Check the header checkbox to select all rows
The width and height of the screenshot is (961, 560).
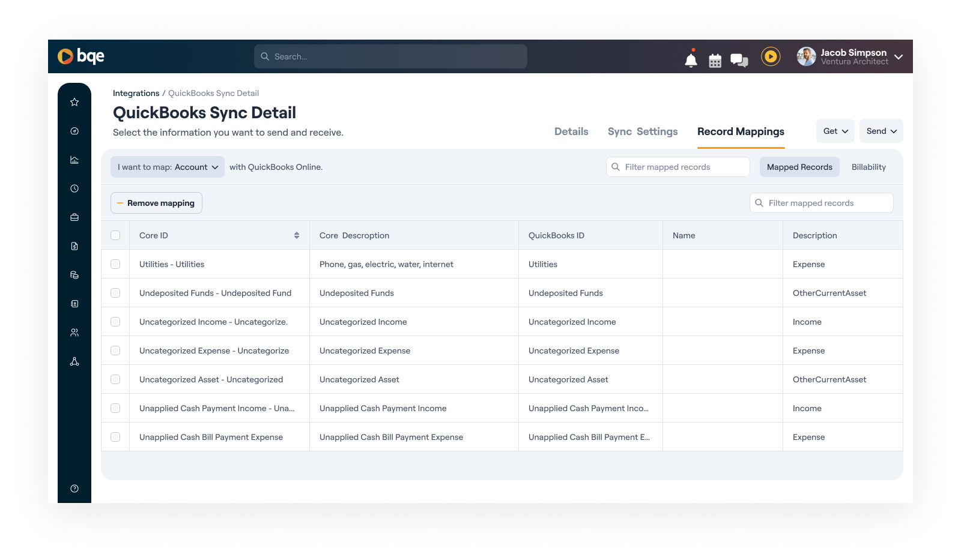pyautogui.click(x=115, y=235)
